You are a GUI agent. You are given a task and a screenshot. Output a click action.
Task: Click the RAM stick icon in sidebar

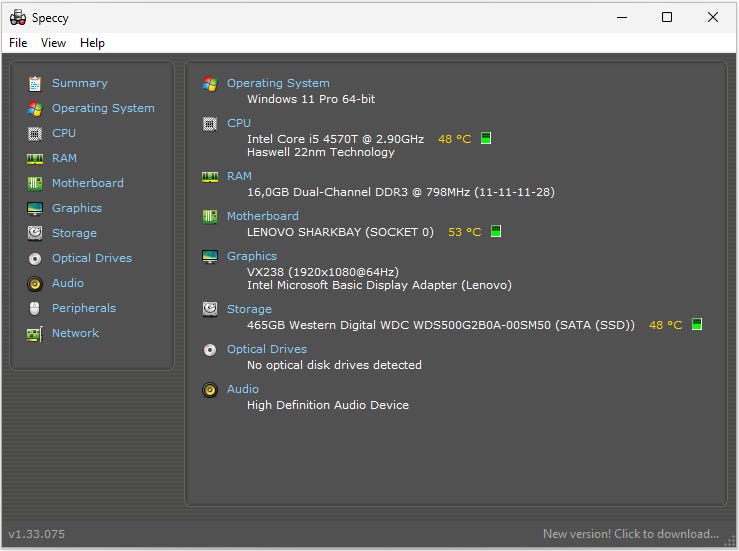(x=35, y=159)
